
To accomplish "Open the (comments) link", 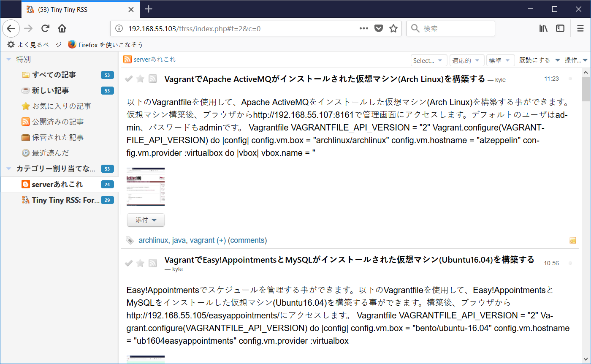I will coord(247,240).
